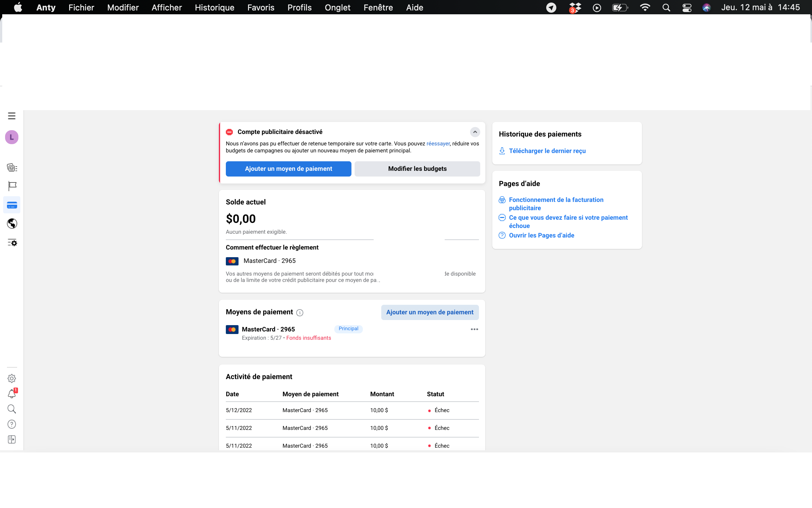The width and height of the screenshot is (812, 508).
Task: Click the info icon beside Moyens de paiement
Action: [300, 312]
